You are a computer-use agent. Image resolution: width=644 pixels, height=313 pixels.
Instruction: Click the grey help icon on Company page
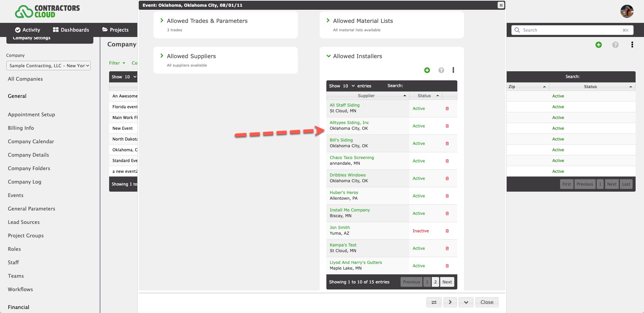pyautogui.click(x=615, y=45)
